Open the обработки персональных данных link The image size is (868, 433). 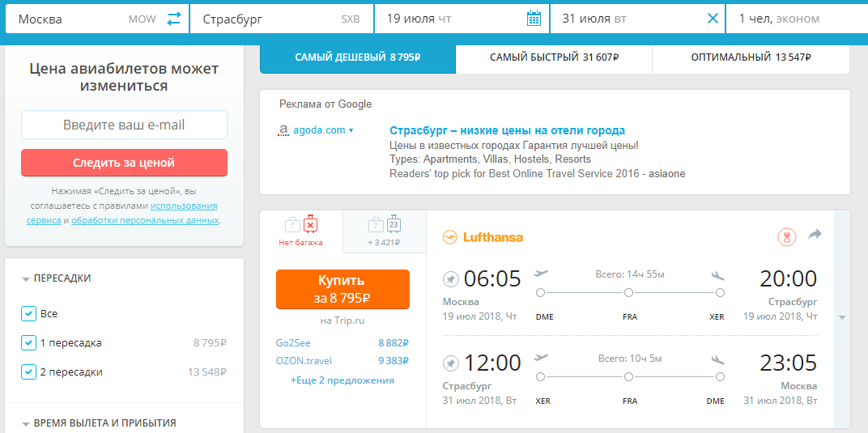146,220
